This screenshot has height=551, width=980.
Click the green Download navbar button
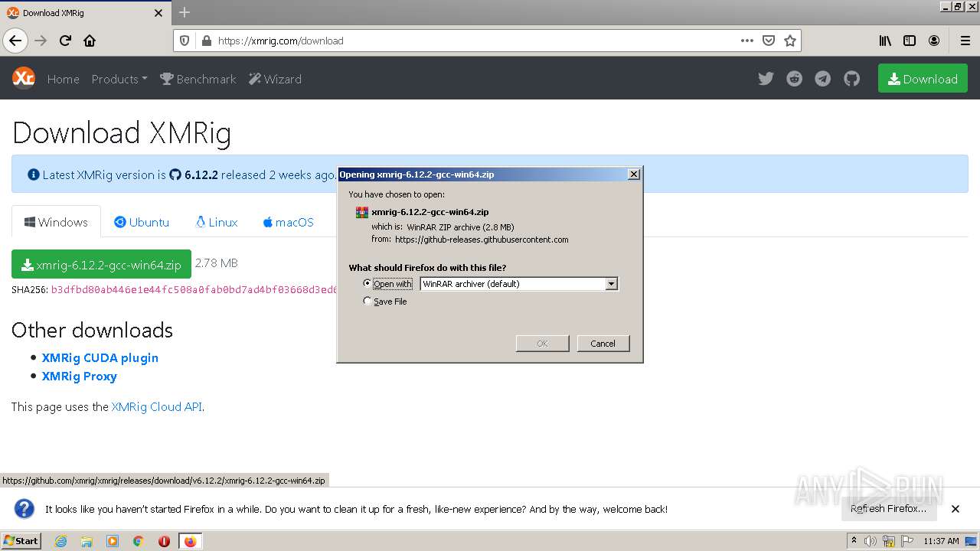point(923,79)
